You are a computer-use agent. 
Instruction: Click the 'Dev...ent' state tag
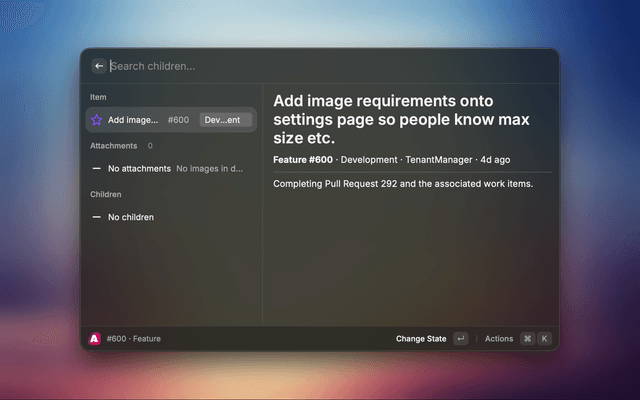[225, 120]
